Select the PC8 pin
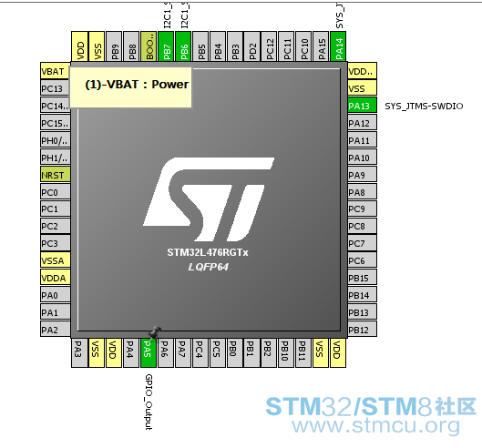The width and height of the screenshot is (482, 448). (362, 226)
